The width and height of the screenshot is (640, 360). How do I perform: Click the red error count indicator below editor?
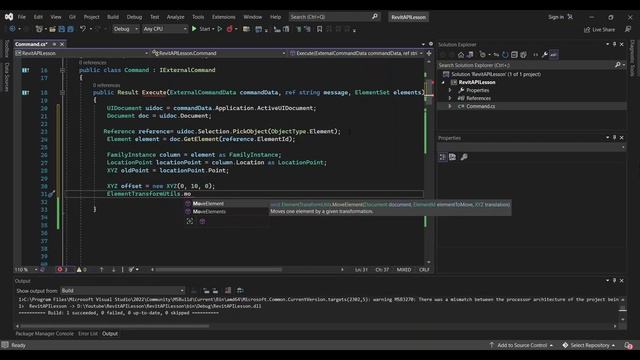pos(62,269)
